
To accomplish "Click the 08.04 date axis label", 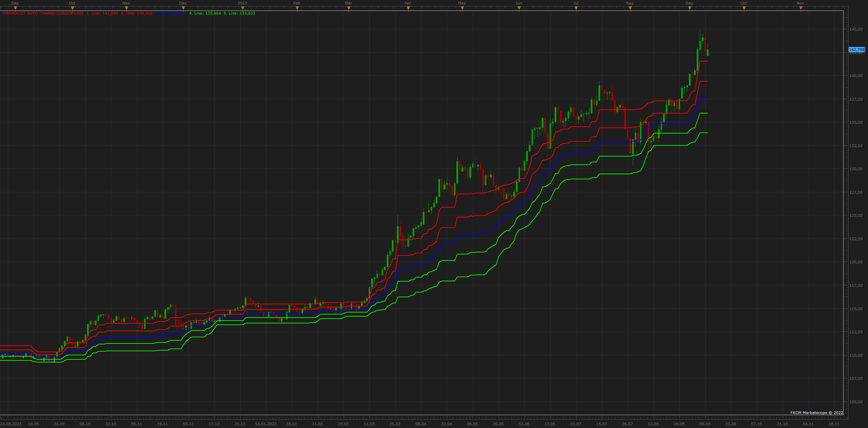I will (421, 424).
